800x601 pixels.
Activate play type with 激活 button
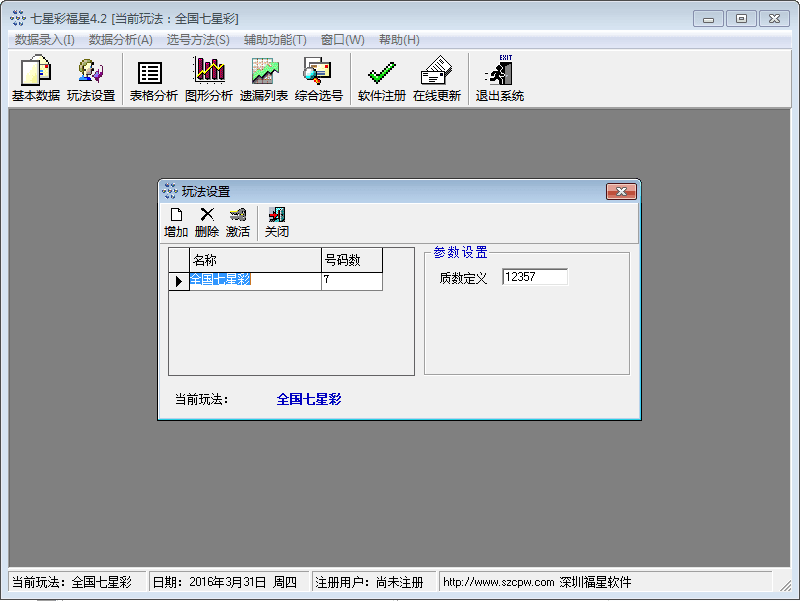(238, 222)
